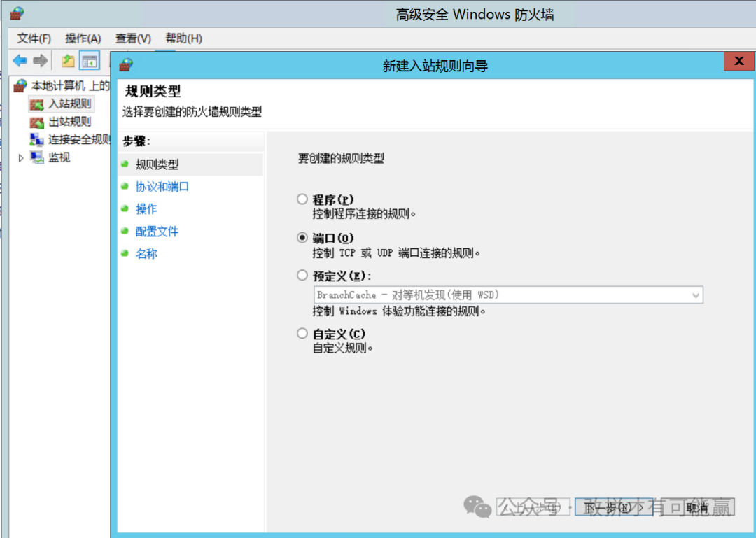The height and width of the screenshot is (538, 756).
Task: Select the 本地计算机 root tree node
Action: pos(71,86)
